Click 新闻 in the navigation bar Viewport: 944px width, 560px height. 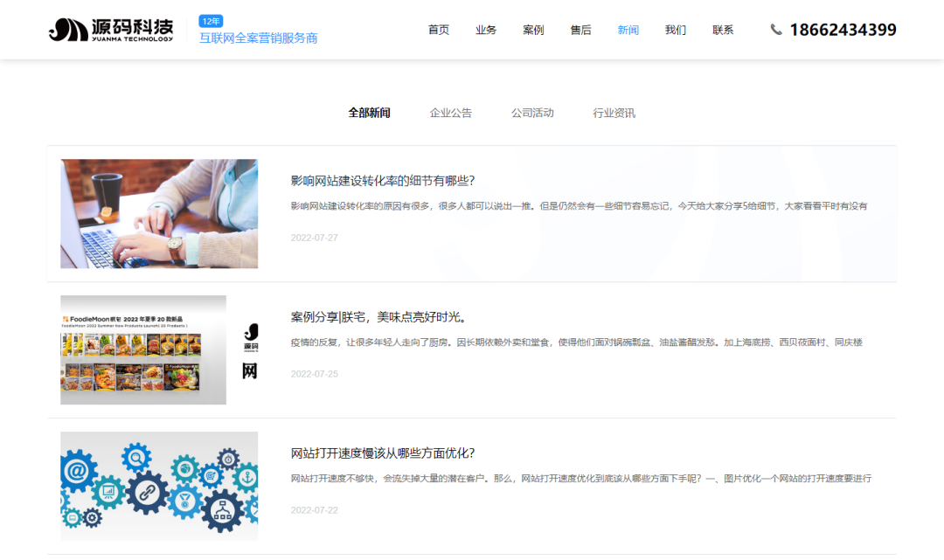(628, 30)
